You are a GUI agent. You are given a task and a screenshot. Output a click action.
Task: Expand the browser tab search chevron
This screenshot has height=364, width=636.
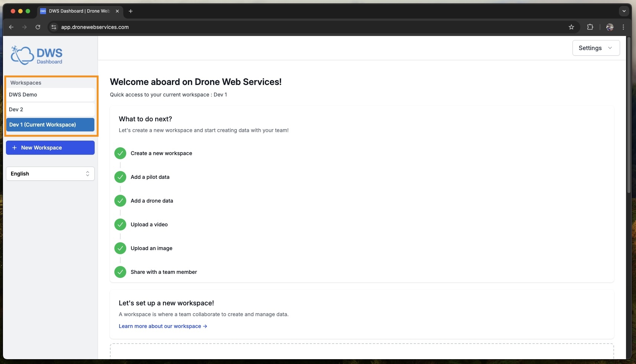tap(624, 11)
